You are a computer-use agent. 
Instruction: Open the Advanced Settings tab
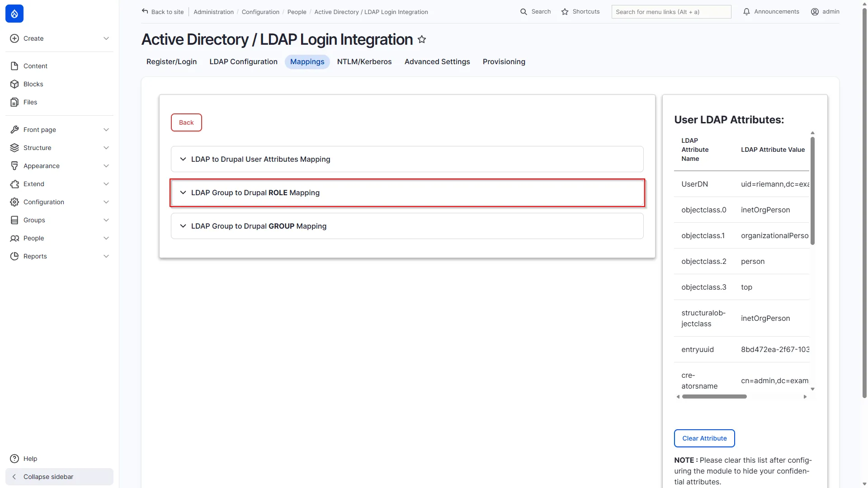coord(437,62)
